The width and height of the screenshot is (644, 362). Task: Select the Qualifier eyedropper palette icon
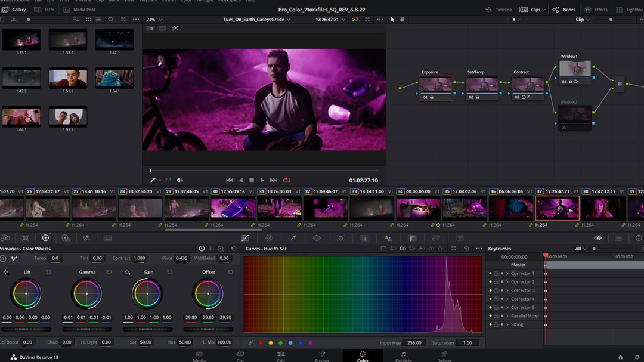pos(293,238)
